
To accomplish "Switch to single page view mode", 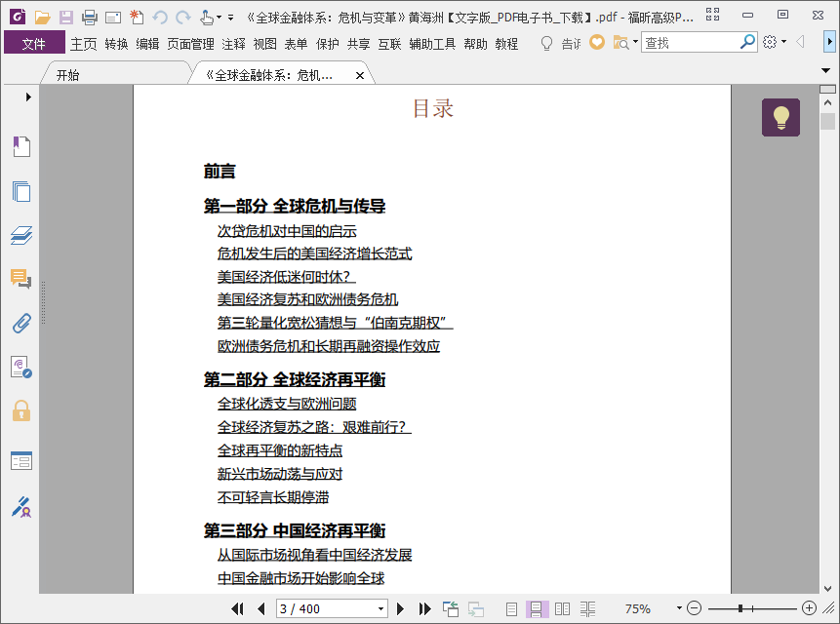I will point(511,609).
